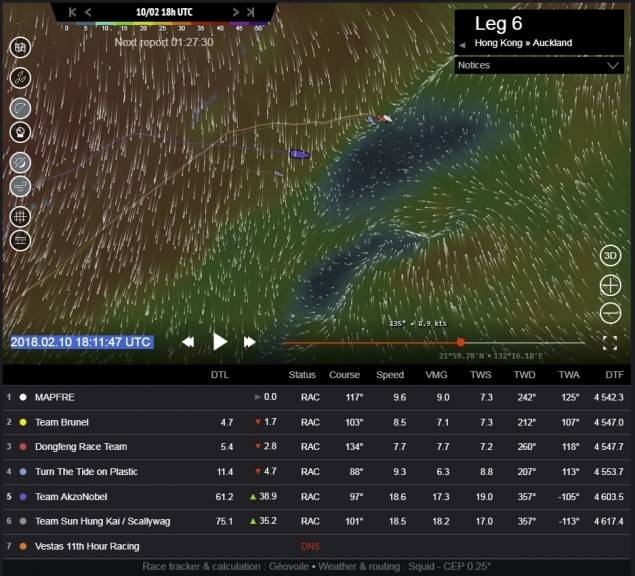
Task: Select the red Dongfeng boat on map
Action: (x=381, y=118)
